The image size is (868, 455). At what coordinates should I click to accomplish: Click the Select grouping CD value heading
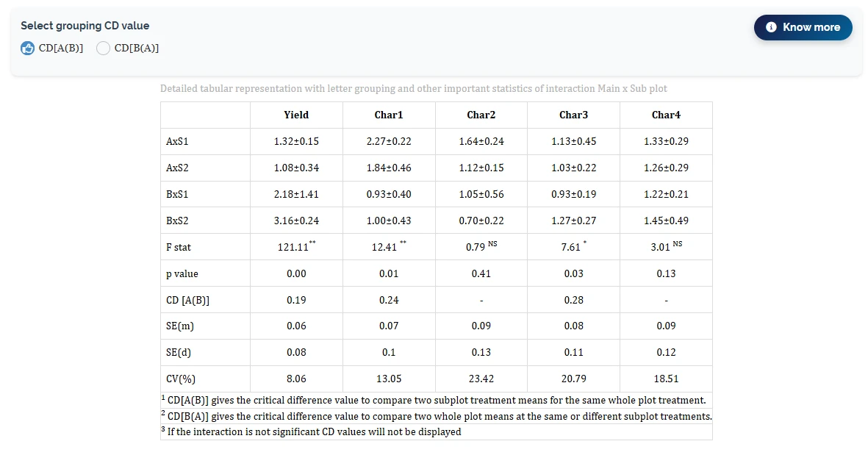(x=85, y=26)
